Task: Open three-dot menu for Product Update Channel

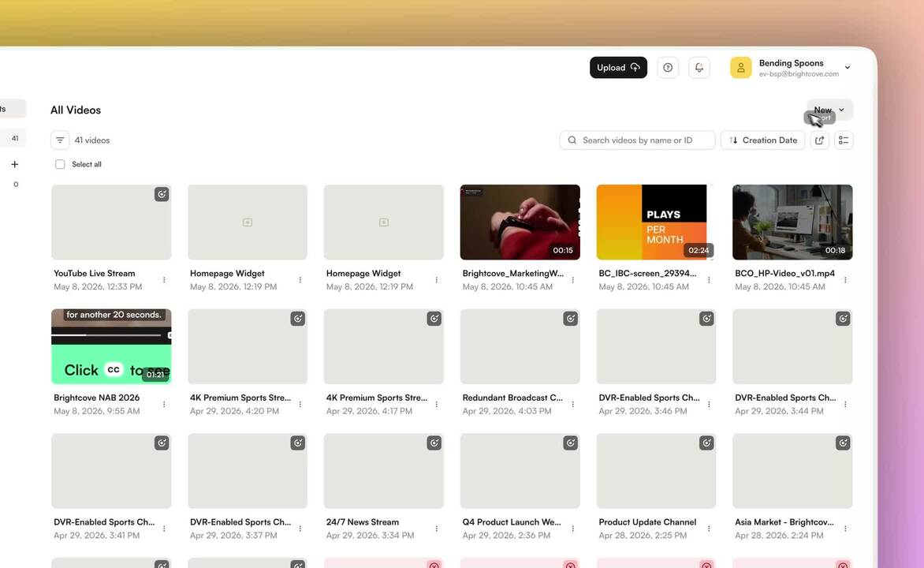Action: pos(709,529)
